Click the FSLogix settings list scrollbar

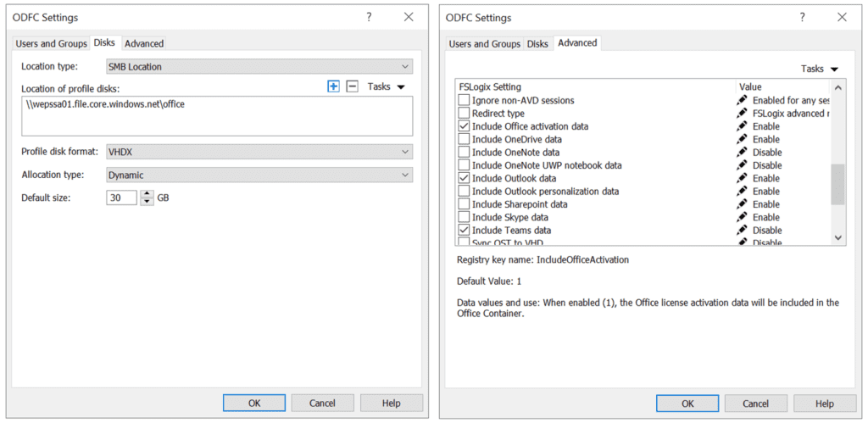tap(837, 185)
